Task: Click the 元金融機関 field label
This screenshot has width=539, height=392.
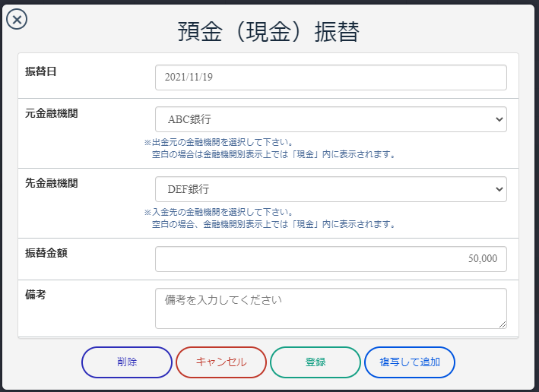Action: (51, 113)
